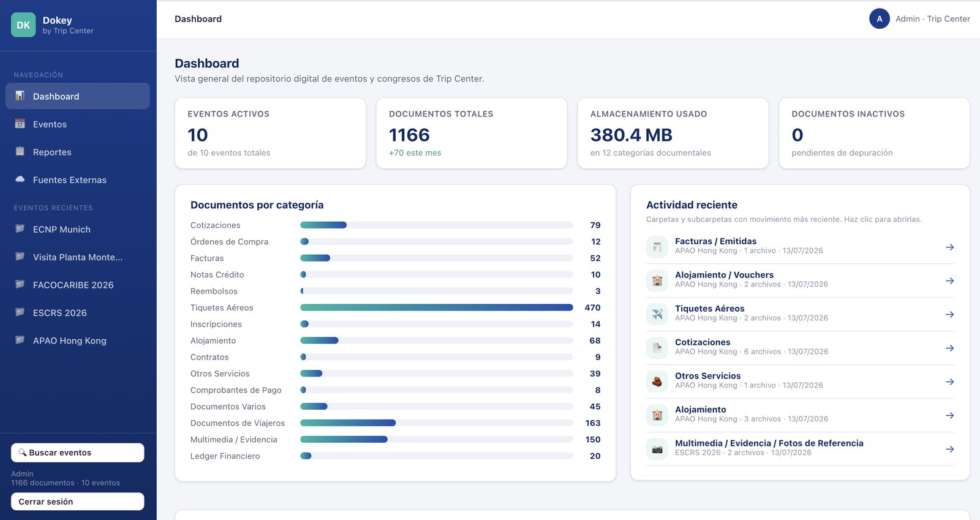980x520 pixels.
Task: Click the count 470 for Tiquetes Aéreos
Action: point(592,307)
